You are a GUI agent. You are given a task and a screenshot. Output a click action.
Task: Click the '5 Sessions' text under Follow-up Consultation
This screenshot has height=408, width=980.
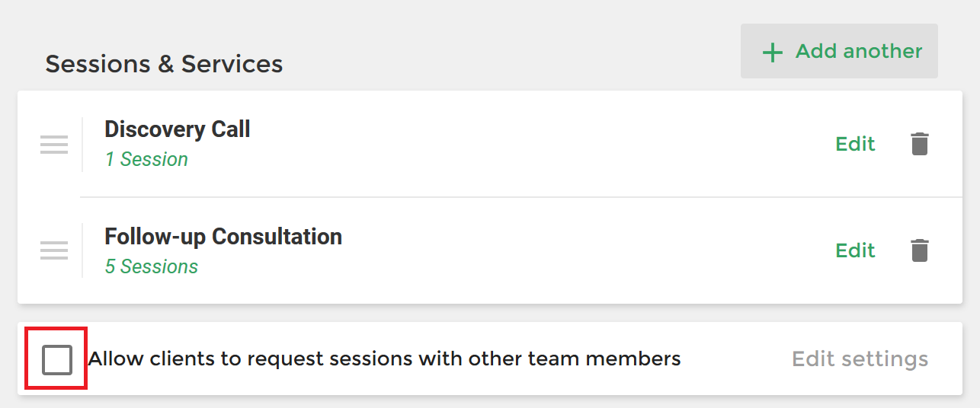click(x=152, y=267)
